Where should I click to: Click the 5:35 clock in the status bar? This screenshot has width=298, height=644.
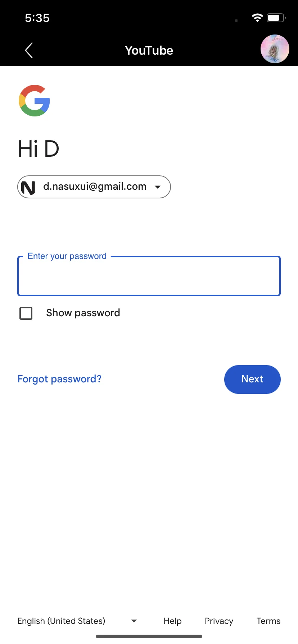(x=37, y=18)
